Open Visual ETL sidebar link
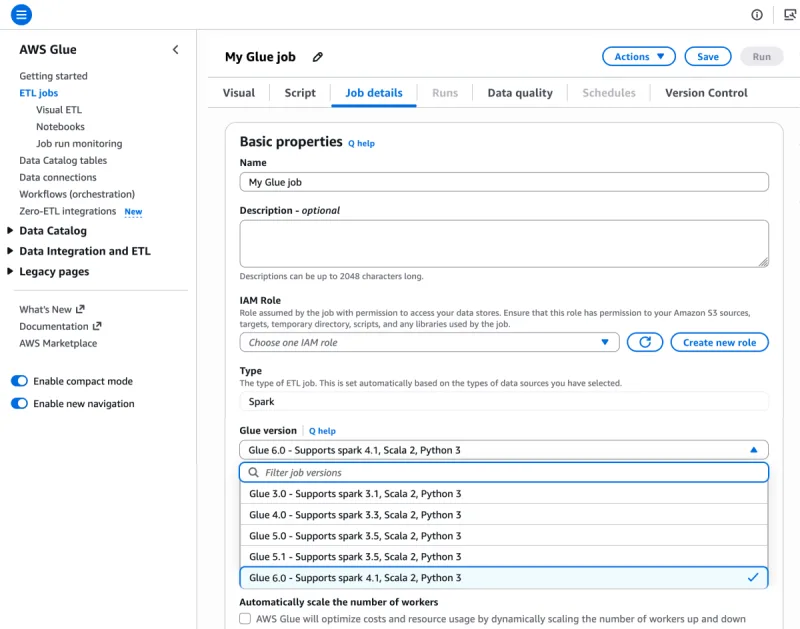 59,110
